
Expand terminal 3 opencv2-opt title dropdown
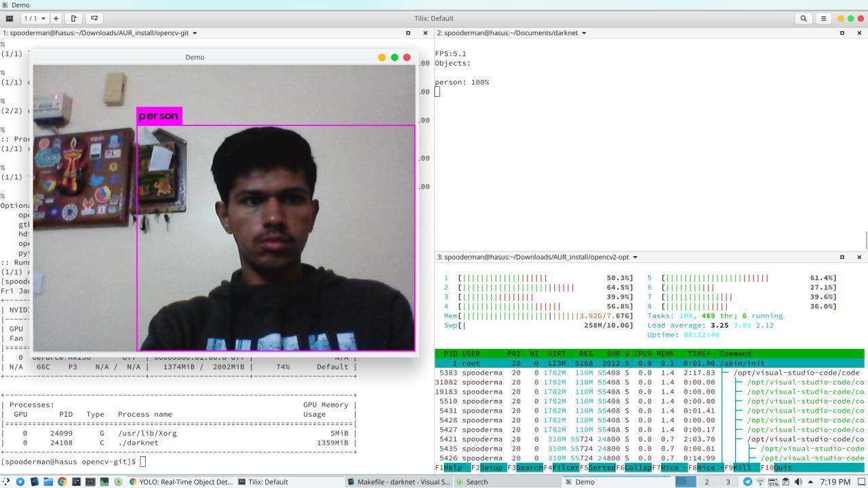pos(635,258)
